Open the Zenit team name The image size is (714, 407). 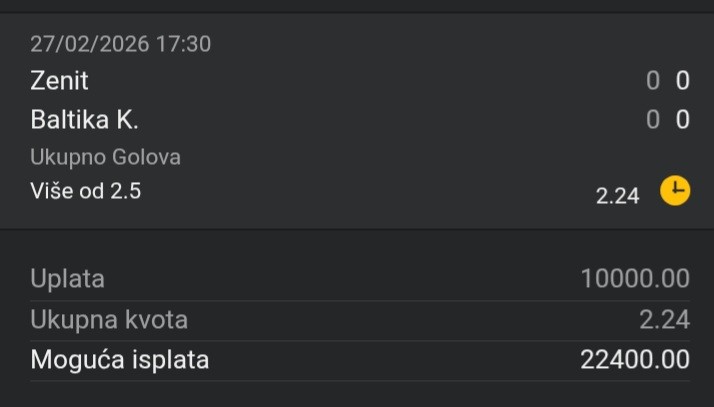coord(59,81)
